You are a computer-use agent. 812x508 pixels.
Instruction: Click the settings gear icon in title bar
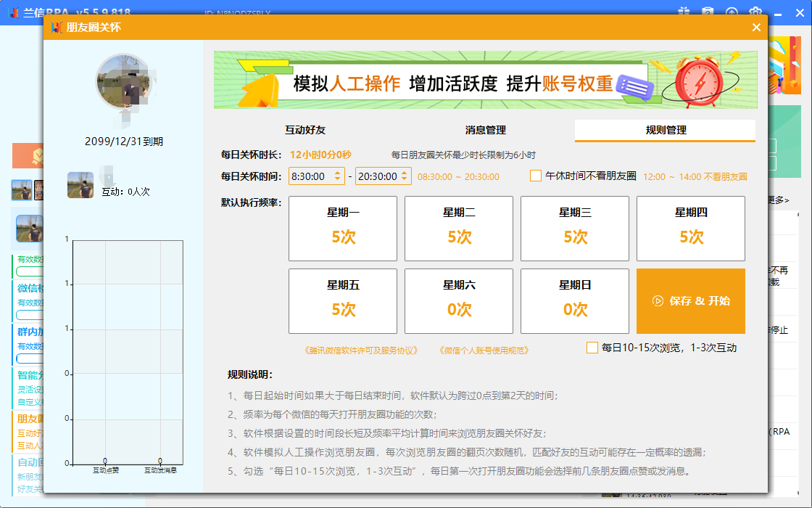tap(755, 12)
